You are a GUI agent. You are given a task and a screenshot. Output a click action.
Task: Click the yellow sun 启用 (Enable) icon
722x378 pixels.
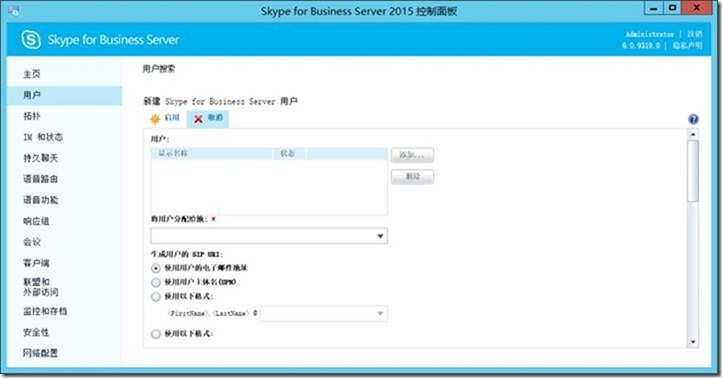click(155, 119)
